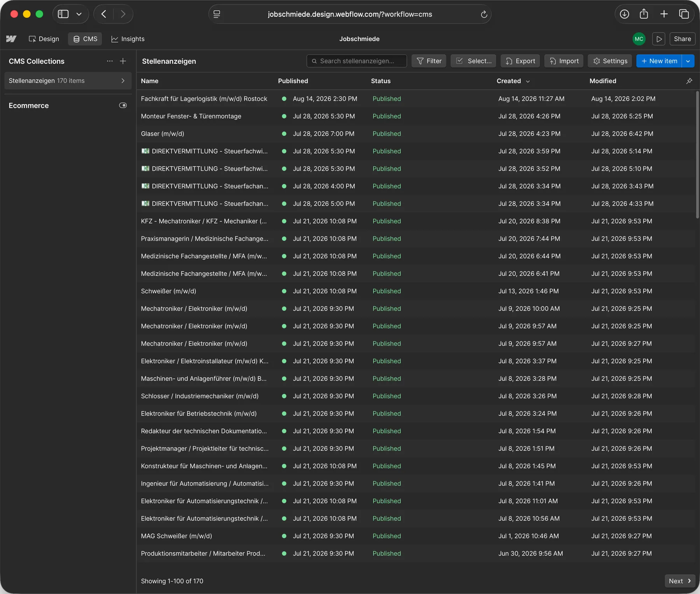
Task: Open Elektroniker / Elektroinstallateur (m/w/d) K... item
Action: tap(205, 361)
